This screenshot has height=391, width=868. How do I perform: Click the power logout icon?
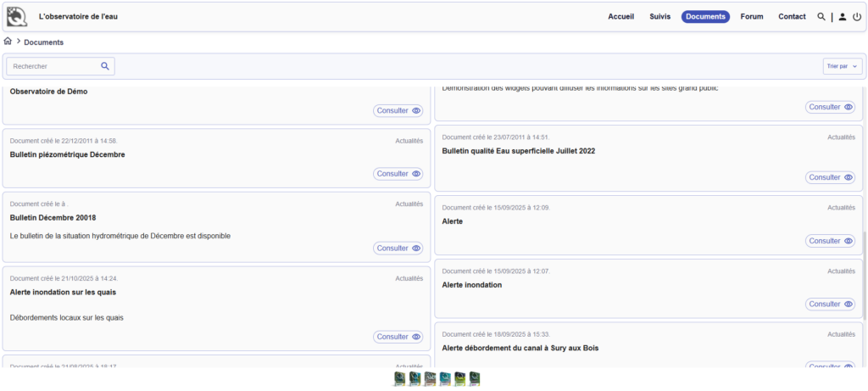857,17
